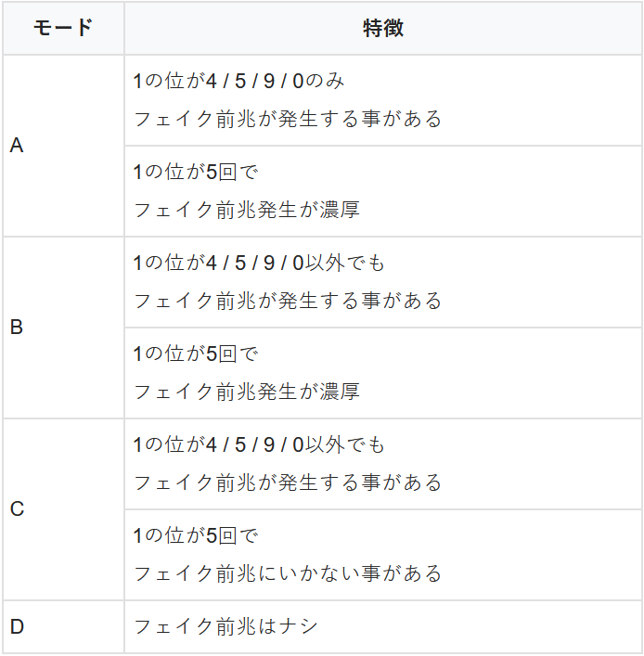Click フェイク前兆が発生する事がある text in mode A
Viewport: 644px width, 656px height.
coord(288,119)
